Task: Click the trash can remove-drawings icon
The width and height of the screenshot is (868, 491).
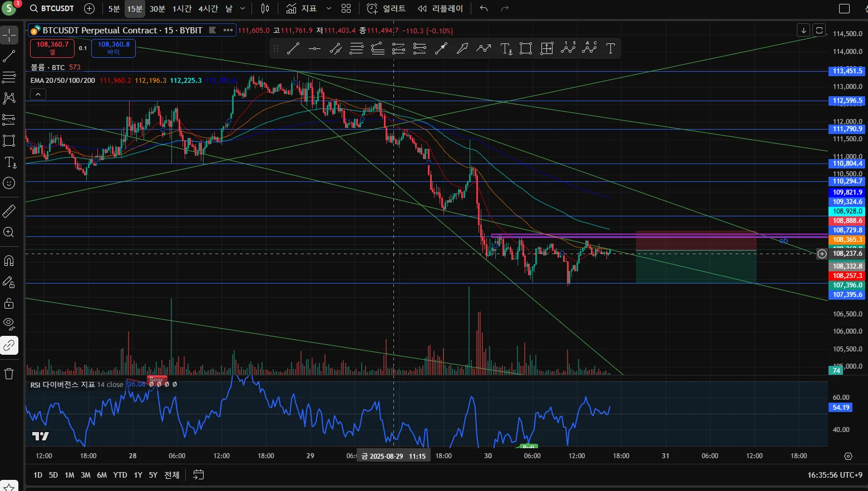Action: pos(9,374)
